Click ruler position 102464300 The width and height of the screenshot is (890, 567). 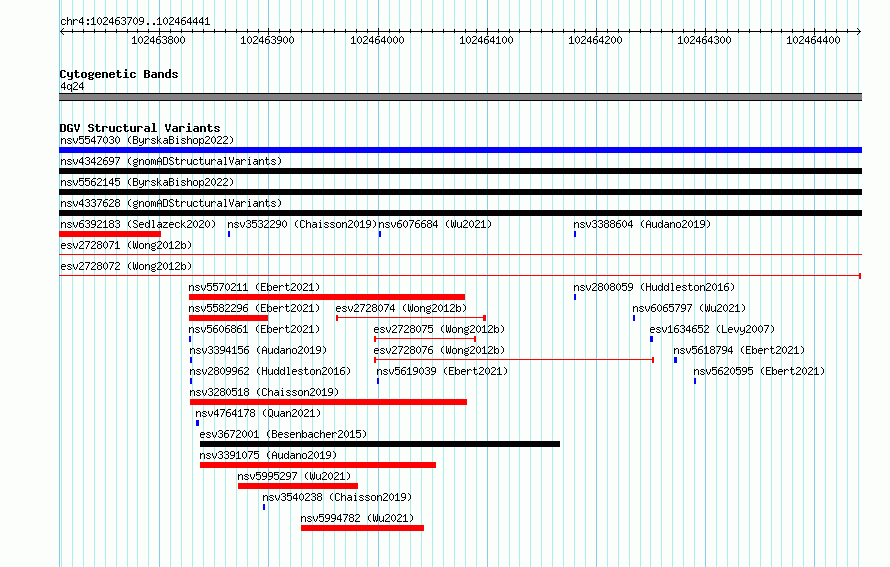pos(704,40)
